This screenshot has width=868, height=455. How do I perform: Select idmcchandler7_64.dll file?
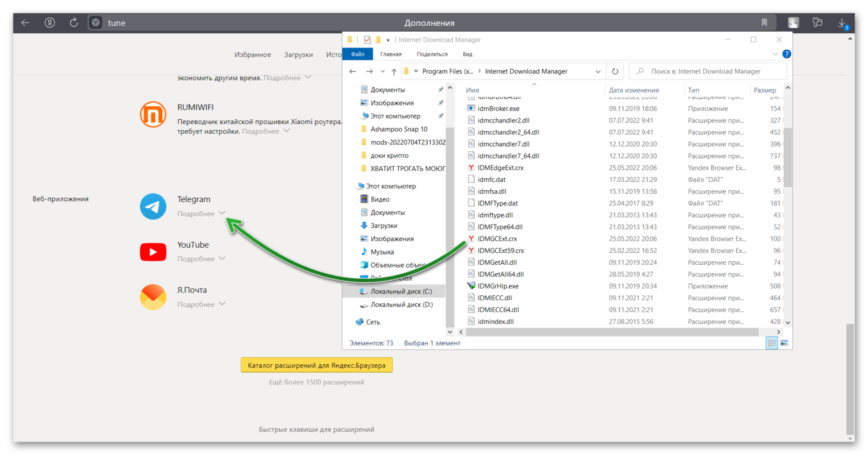tap(508, 156)
